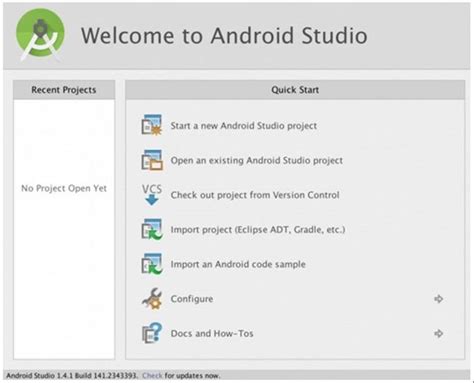474x383 pixels.
Task: Click the Android Studio 1.4.1 build version text
Action: tap(72, 376)
